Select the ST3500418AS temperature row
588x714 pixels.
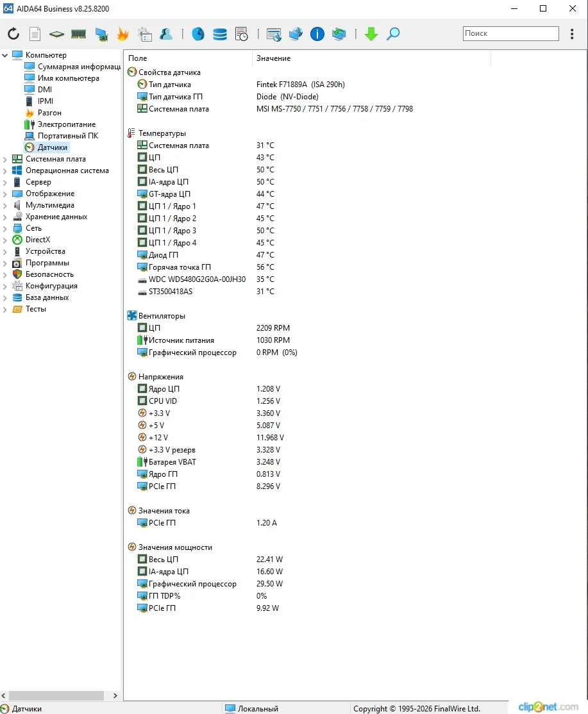206,292
